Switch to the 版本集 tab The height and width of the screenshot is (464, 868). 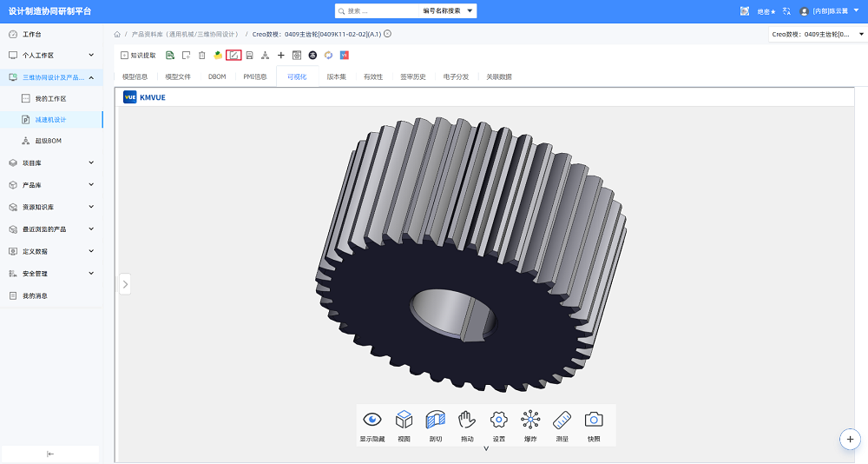pyautogui.click(x=336, y=77)
